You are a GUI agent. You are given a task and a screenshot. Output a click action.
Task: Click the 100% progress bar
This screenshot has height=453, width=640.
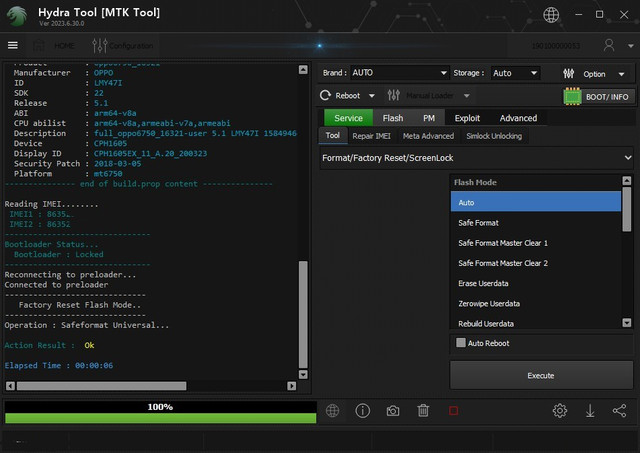pos(160,412)
